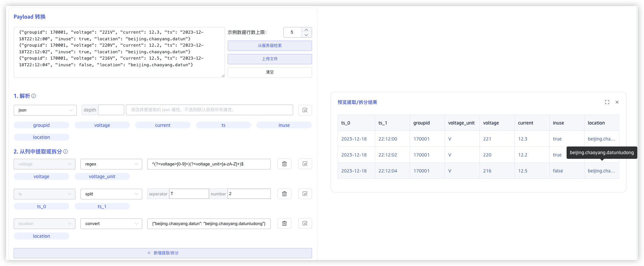The width and height of the screenshot is (644, 266).
Task: Close the preview results panel
Action: click(x=617, y=102)
